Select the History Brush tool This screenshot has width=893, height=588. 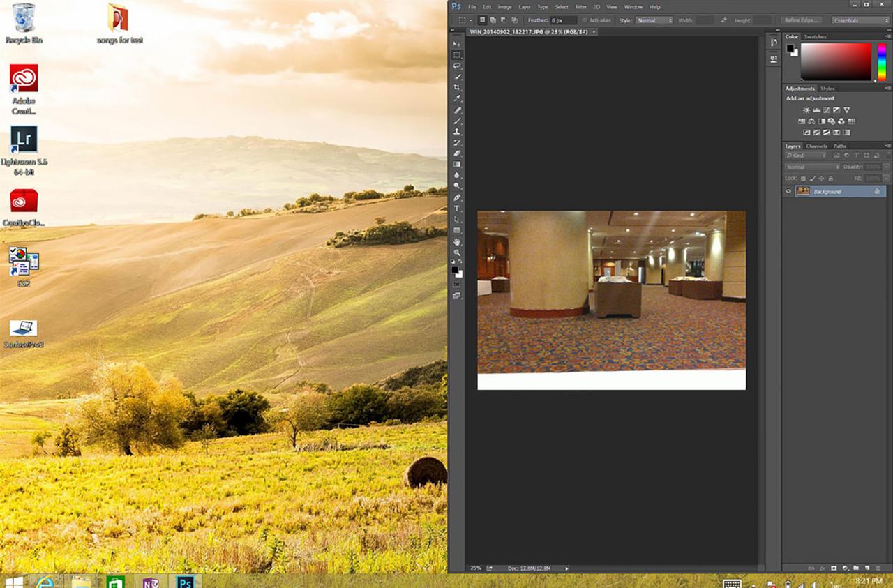[457, 142]
